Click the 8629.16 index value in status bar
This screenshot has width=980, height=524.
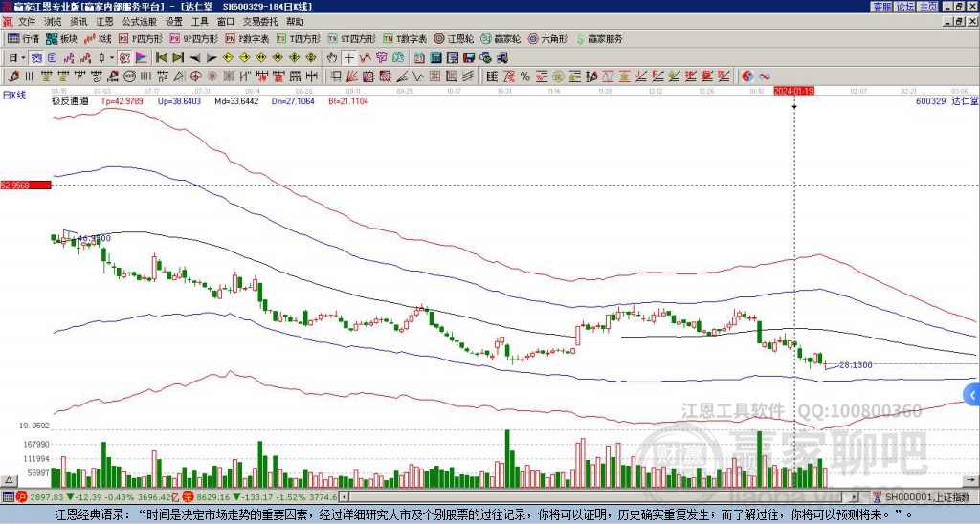click(212, 497)
